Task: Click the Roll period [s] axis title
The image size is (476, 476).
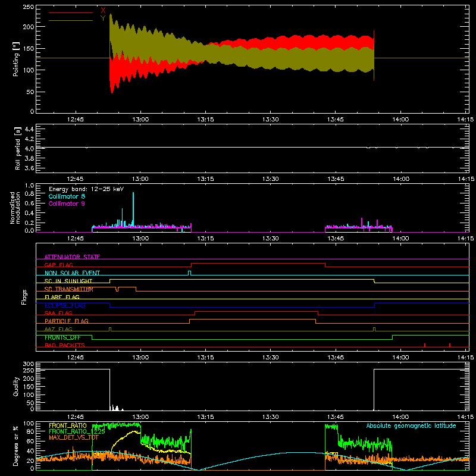Action: [x=17, y=148]
